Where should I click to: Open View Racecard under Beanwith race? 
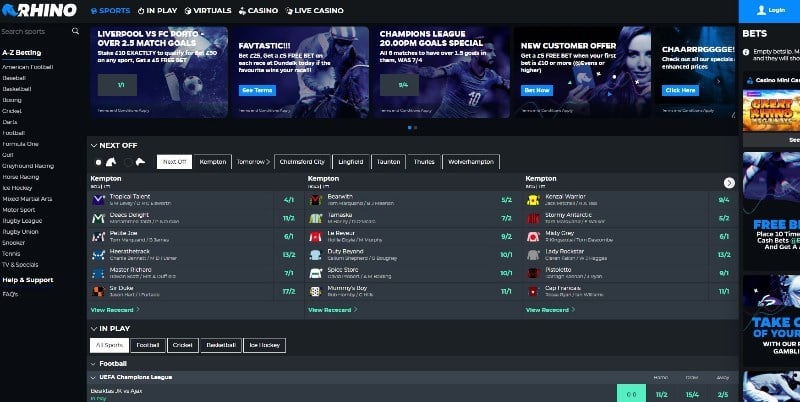tap(333, 310)
